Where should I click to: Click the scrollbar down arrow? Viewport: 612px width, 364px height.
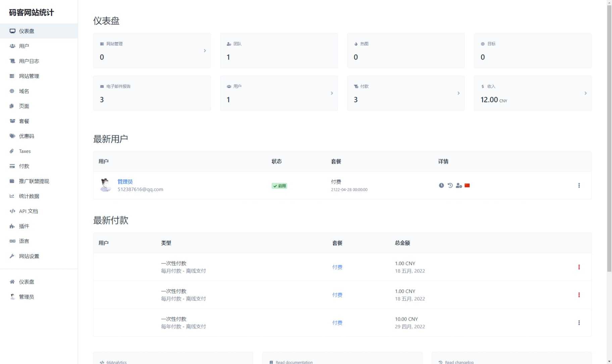coord(609,361)
